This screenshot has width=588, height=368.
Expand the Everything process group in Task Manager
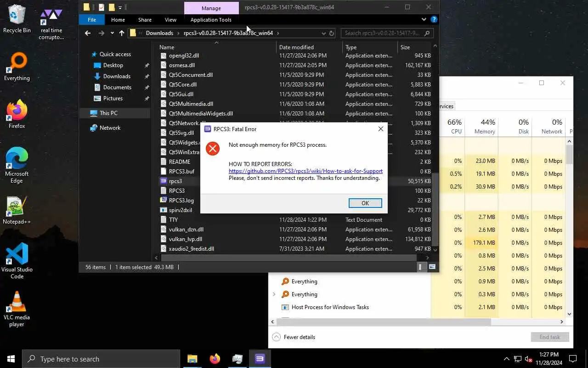click(274, 294)
